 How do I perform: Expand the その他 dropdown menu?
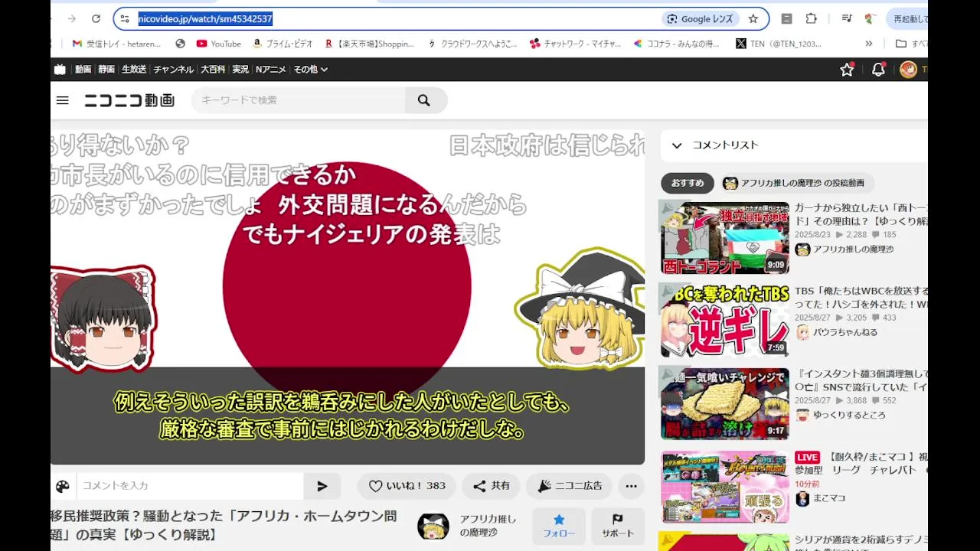click(x=310, y=69)
